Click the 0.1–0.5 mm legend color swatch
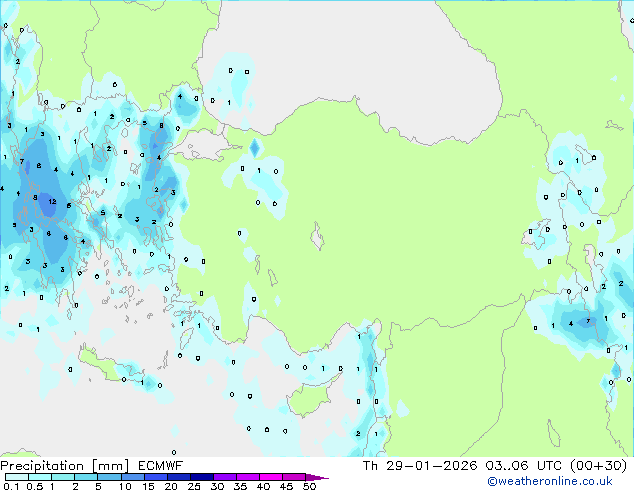The height and width of the screenshot is (490, 634). tap(17, 477)
